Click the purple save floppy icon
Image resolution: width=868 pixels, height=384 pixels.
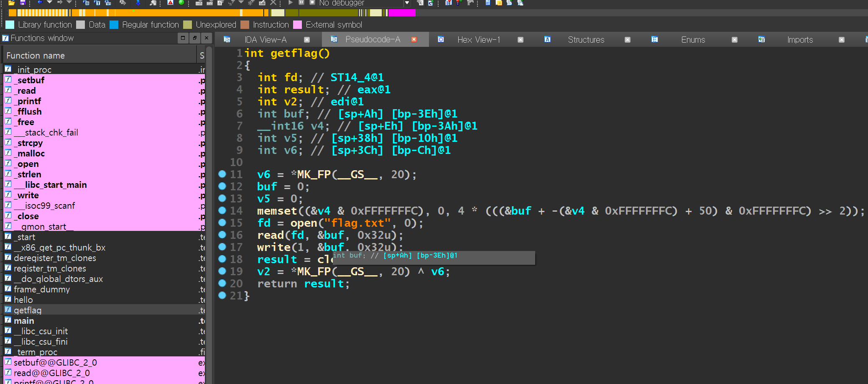click(x=23, y=3)
